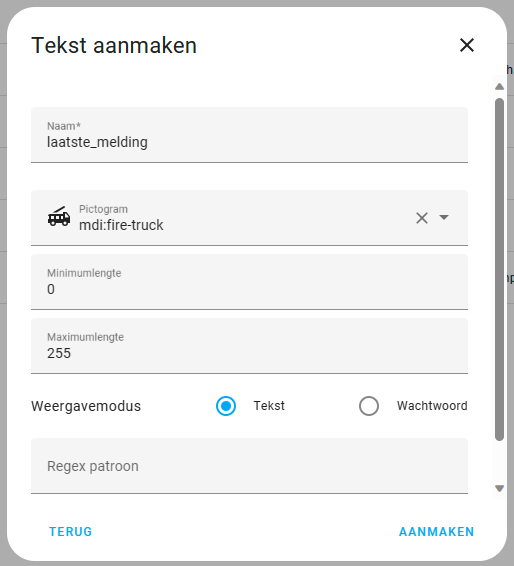Screen dimensions: 514x566
Task: Click the scrollbar down arrow
Action: [500, 488]
